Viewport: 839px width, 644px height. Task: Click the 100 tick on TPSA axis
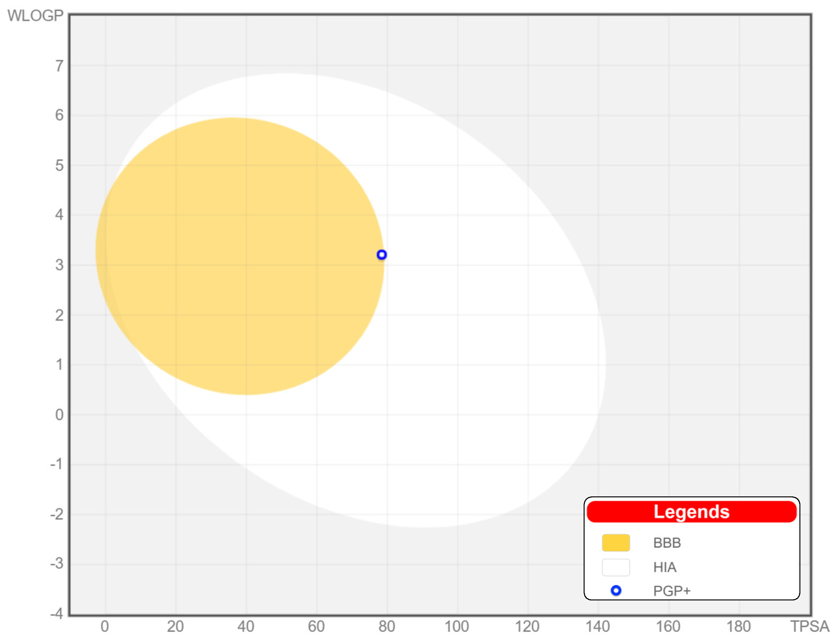point(456,626)
